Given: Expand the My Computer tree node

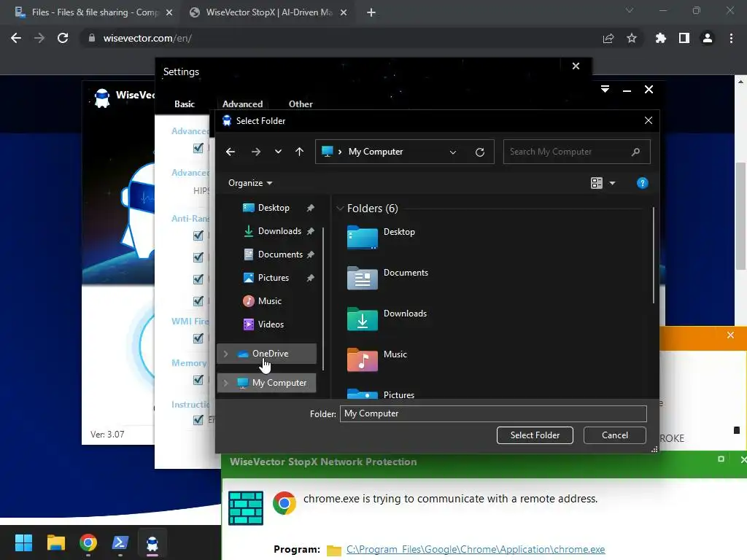Looking at the screenshot, I should click(226, 383).
